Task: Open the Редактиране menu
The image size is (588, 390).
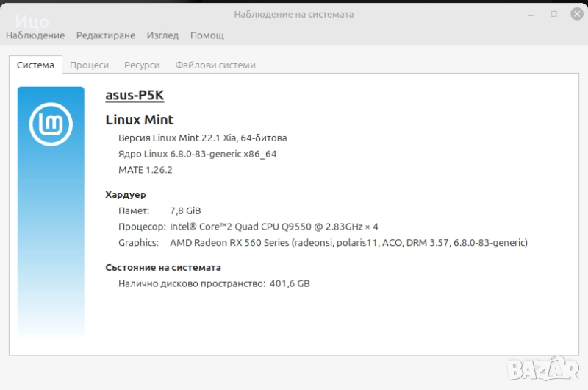Action: point(106,35)
